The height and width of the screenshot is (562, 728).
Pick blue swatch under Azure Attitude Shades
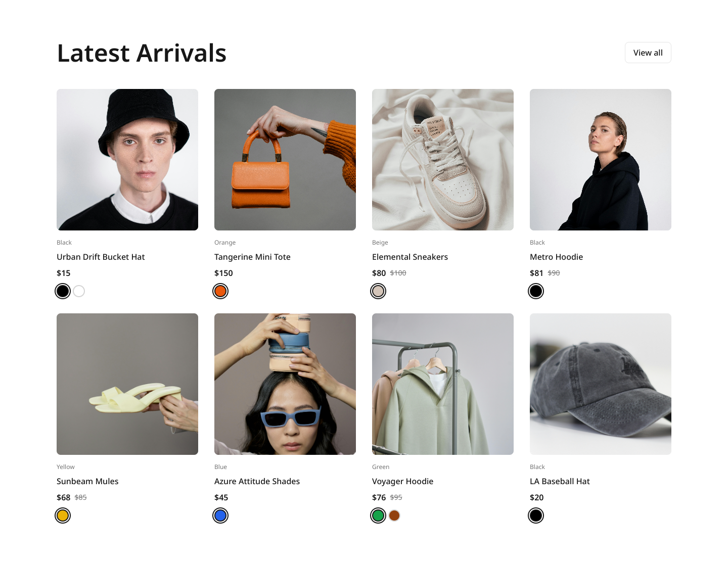(220, 516)
